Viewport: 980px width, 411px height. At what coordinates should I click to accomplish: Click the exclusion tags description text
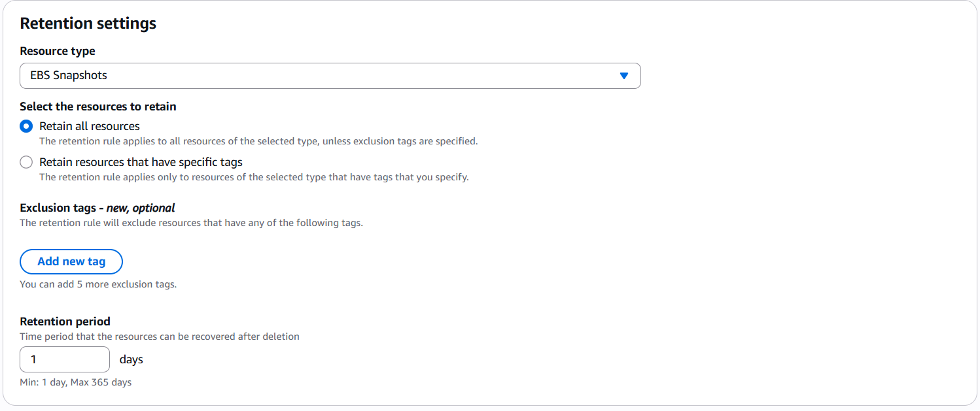click(x=191, y=223)
